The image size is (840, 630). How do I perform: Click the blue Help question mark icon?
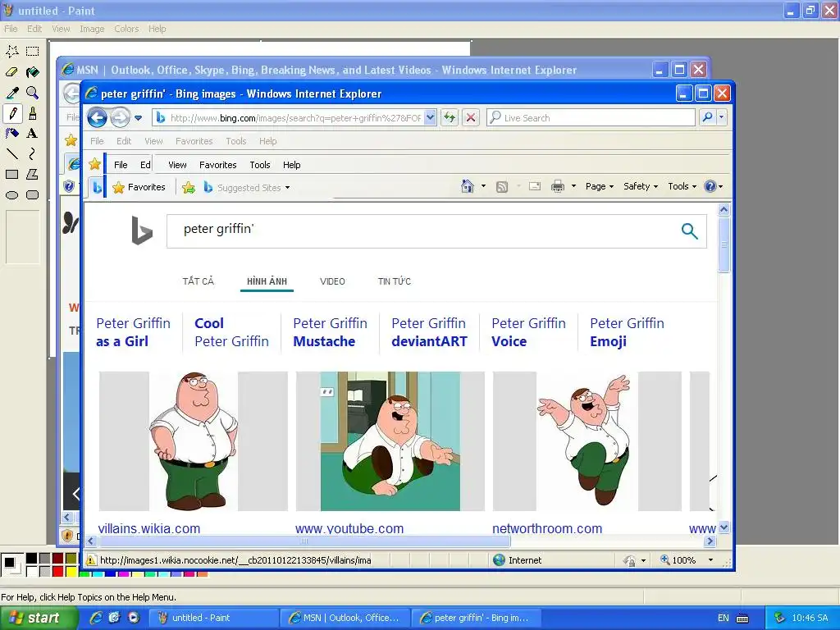pos(710,186)
